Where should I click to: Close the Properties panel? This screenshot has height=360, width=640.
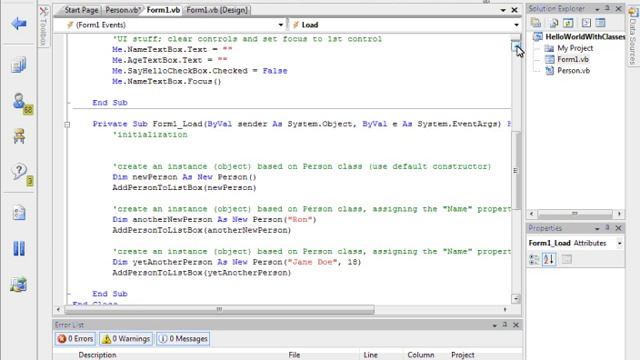(618, 228)
